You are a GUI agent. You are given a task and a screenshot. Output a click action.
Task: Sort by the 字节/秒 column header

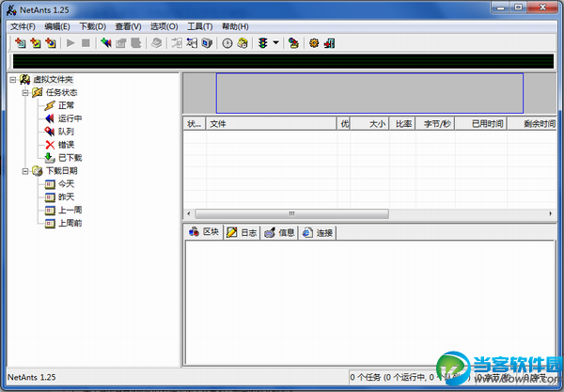pos(435,124)
